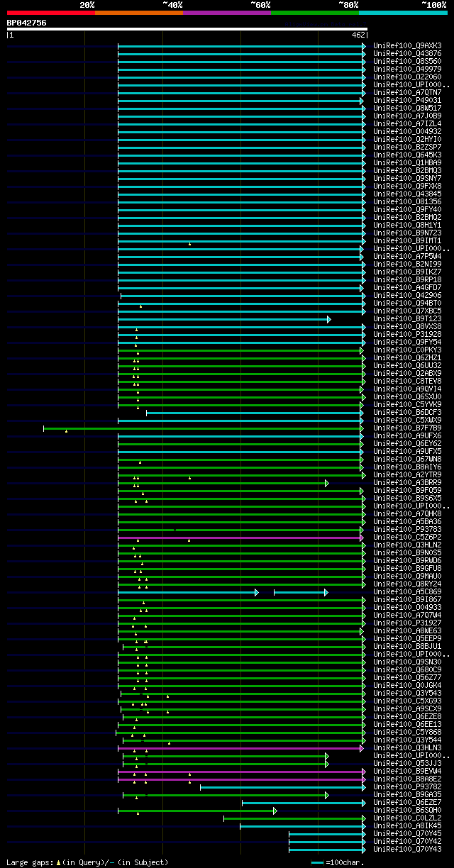
Task: Select the B2ZSP7 hit label
Action: tap(407, 147)
